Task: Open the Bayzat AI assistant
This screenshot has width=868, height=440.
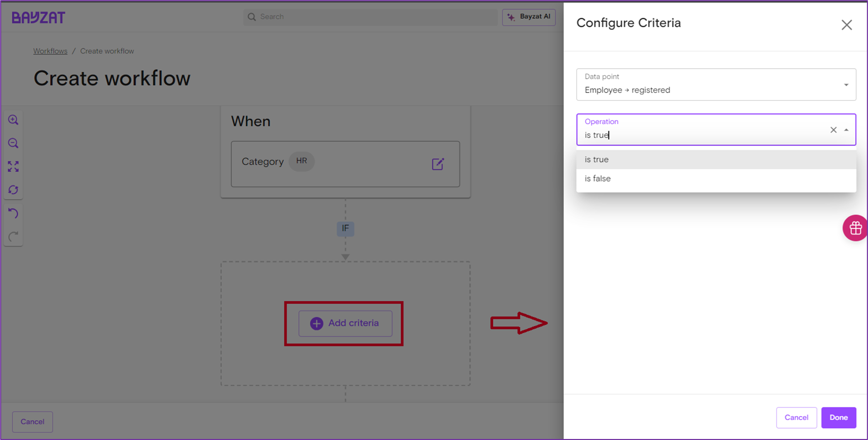Action: [x=529, y=17]
